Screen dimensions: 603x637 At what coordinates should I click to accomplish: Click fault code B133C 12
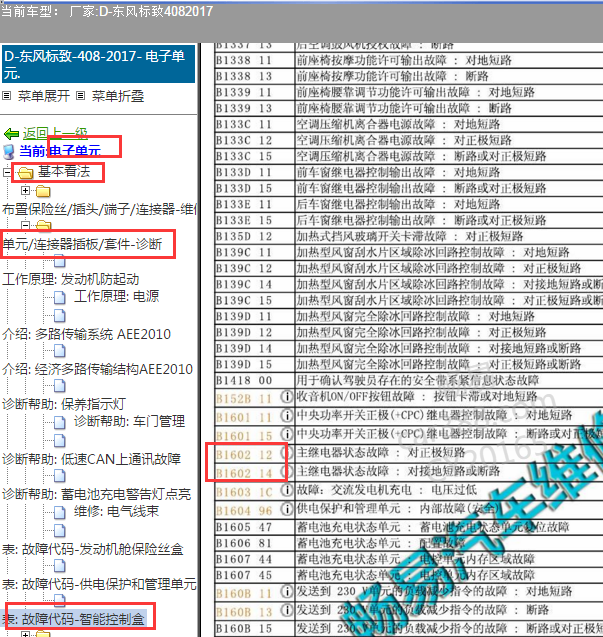click(x=244, y=141)
